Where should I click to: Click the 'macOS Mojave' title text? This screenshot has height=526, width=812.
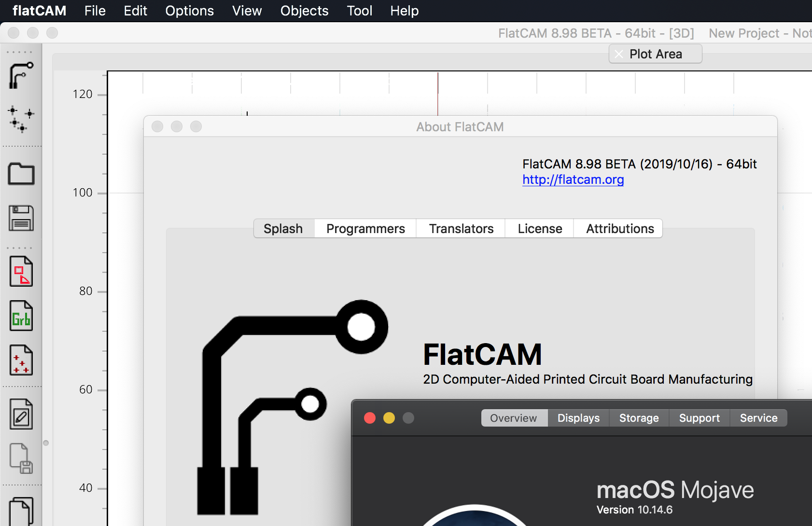tap(675, 490)
